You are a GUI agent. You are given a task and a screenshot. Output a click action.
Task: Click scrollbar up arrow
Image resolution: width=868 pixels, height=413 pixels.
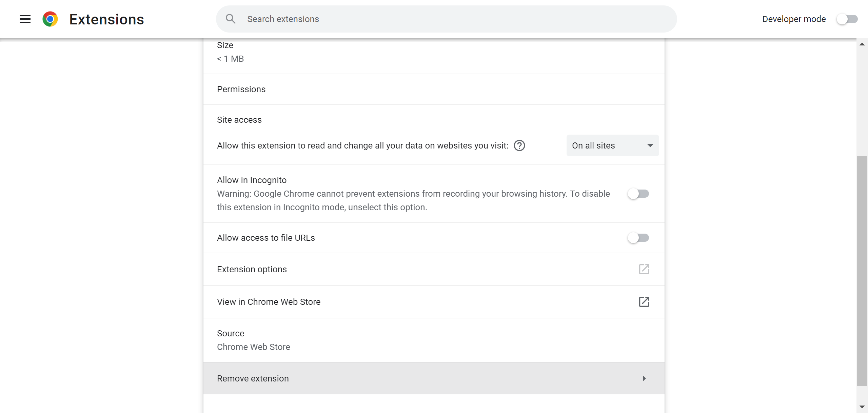point(862,44)
